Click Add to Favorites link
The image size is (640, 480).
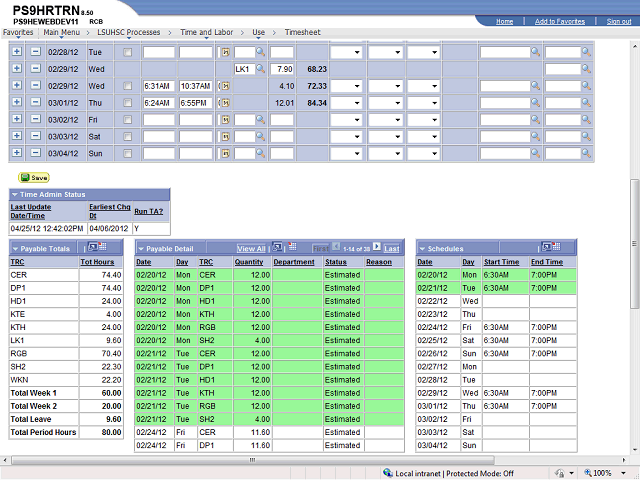pos(560,21)
